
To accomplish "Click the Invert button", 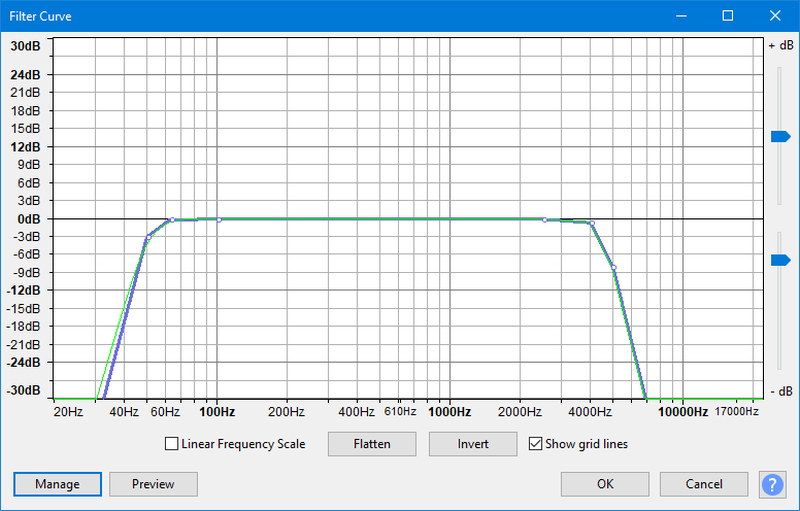I will point(473,444).
